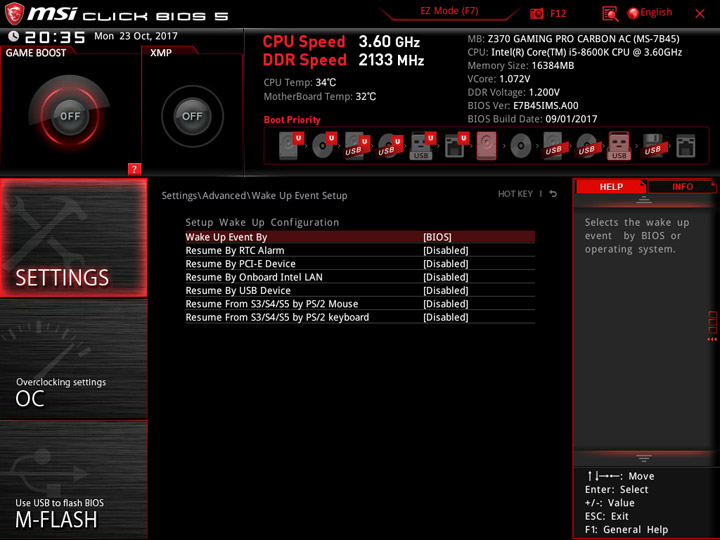720x540 pixels.
Task: Select UEFI USB CD/DVD boot icon
Action: (390, 146)
